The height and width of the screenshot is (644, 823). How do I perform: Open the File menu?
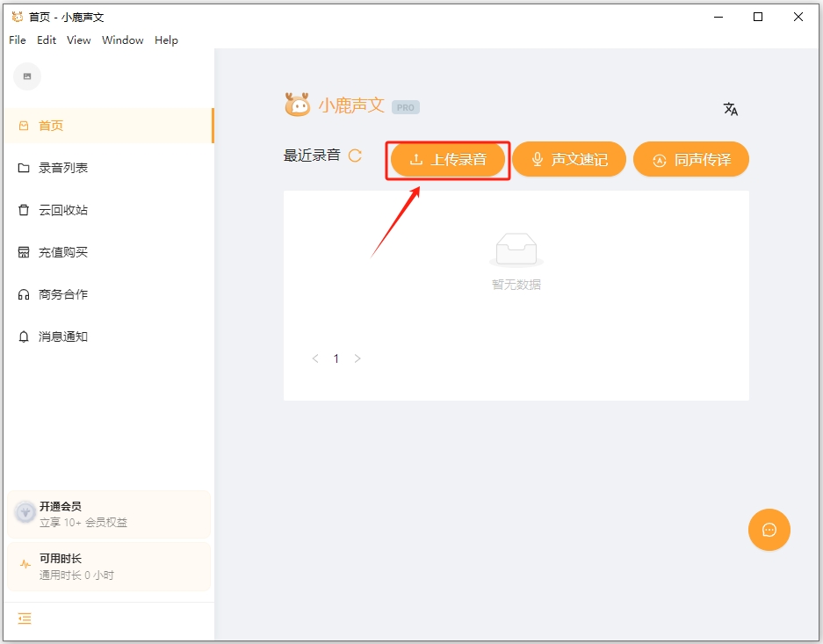pyautogui.click(x=17, y=40)
